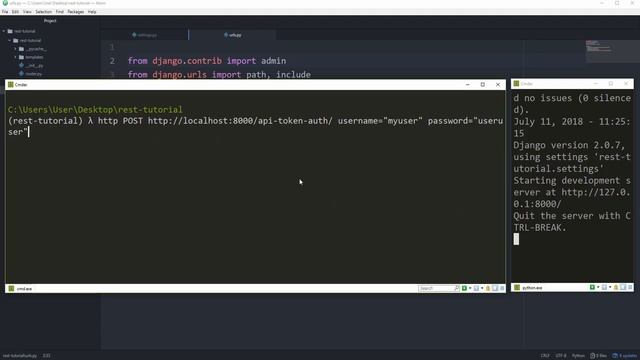Change UTF-8 encoding in status bar
The width and height of the screenshot is (640, 360).
(x=561, y=356)
